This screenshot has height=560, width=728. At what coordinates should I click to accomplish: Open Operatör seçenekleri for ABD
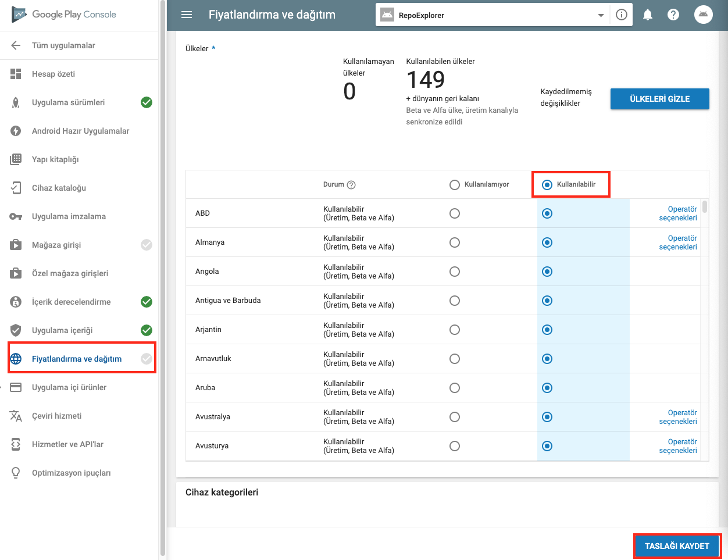[678, 213]
